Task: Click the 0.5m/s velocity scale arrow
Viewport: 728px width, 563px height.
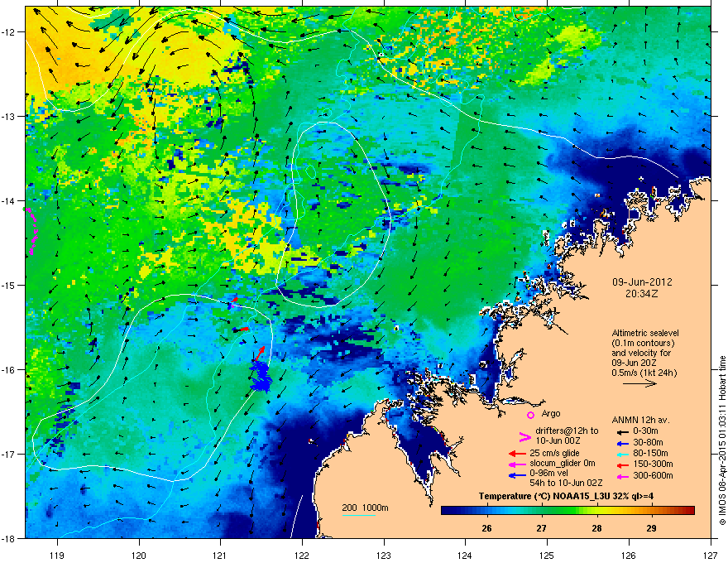Action: pyautogui.click(x=639, y=383)
